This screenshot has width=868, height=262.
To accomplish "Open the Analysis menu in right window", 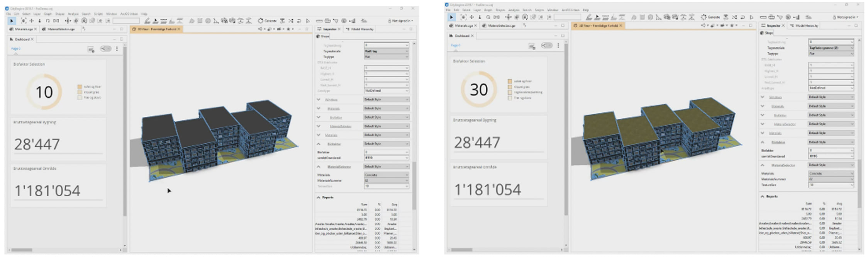I will pyautogui.click(x=514, y=10).
